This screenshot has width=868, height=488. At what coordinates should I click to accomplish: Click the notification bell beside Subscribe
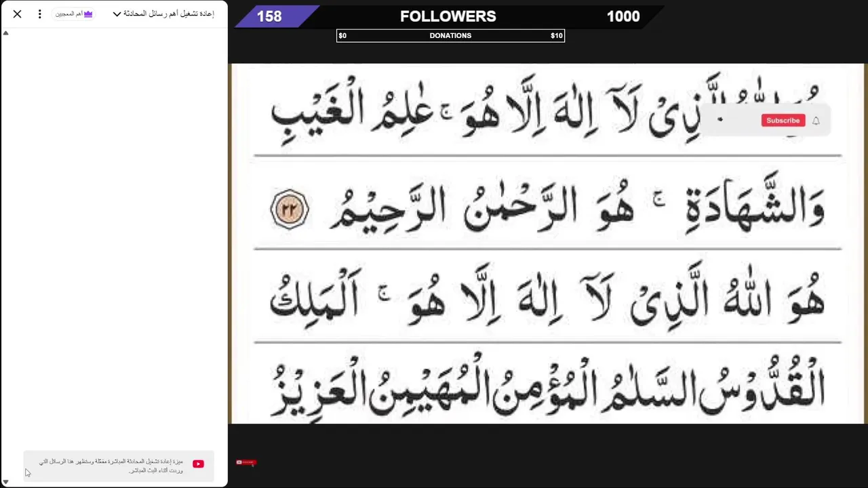tap(816, 121)
